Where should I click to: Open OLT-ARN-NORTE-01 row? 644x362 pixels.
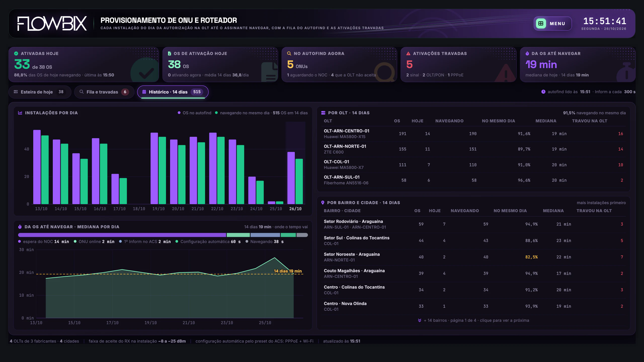(x=473, y=149)
